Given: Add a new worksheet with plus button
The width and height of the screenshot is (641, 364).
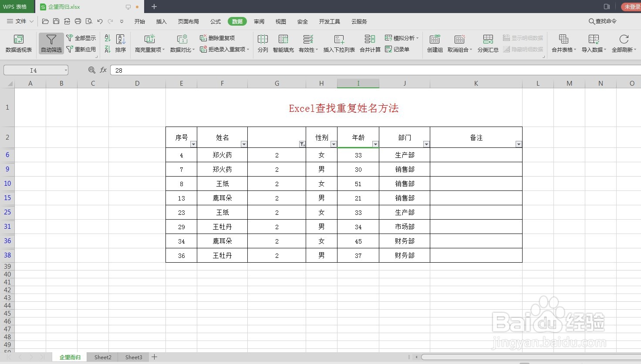Looking at the screenshot, I should [154, 357].
